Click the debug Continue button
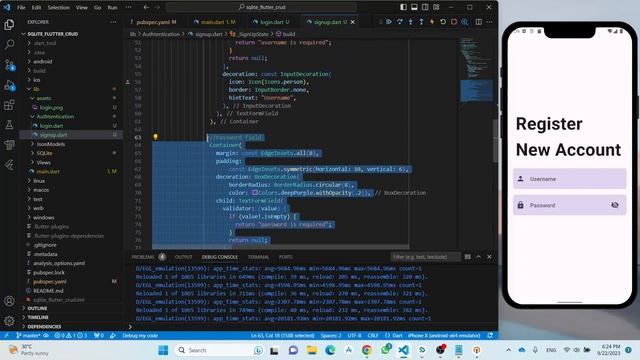 click(x=389, y=22)
